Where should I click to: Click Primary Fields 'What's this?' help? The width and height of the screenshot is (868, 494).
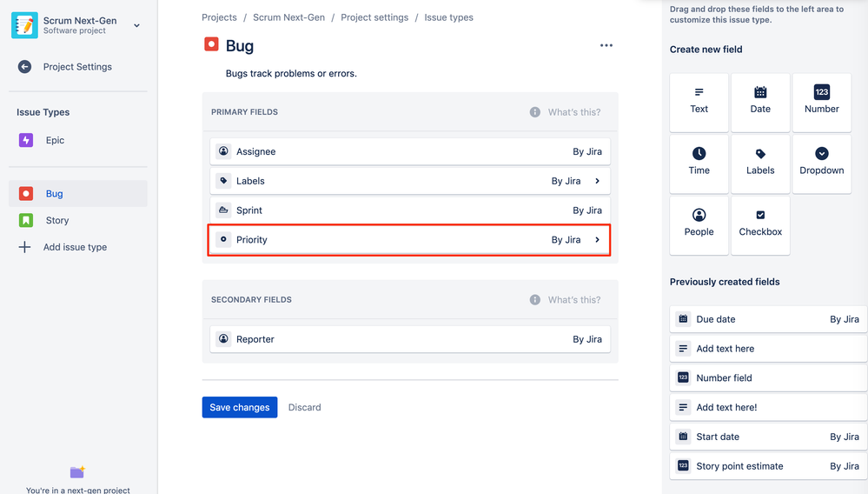pyautogui.click(x=574, y=112)
